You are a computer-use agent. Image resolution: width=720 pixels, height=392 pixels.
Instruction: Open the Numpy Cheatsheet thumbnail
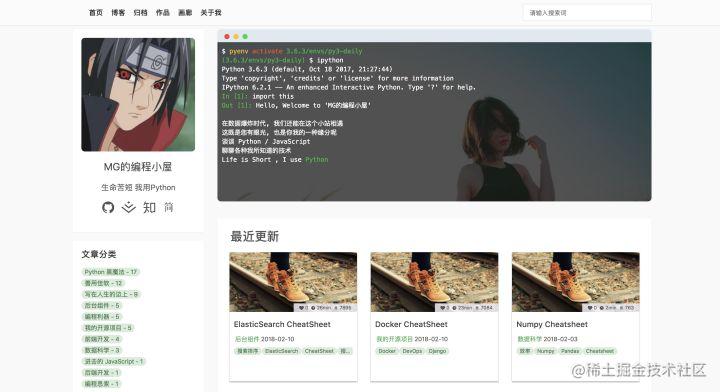pyautogui.click(x=576, y=282)
